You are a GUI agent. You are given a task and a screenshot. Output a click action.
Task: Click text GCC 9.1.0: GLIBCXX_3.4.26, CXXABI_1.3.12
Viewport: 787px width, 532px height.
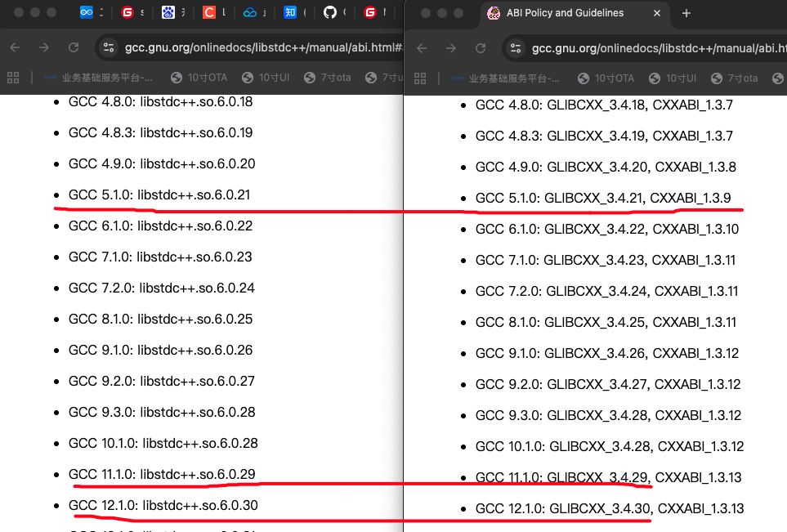(x=607, y=354)
